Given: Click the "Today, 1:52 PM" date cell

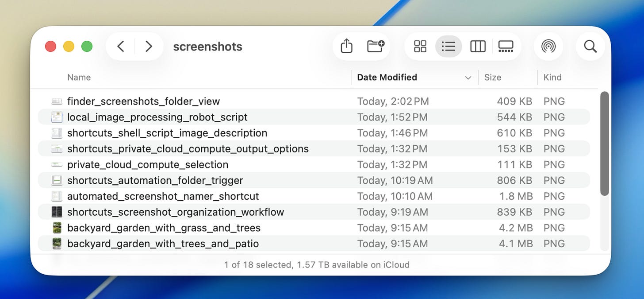Looking at the screenshot, I should (392, 117).
